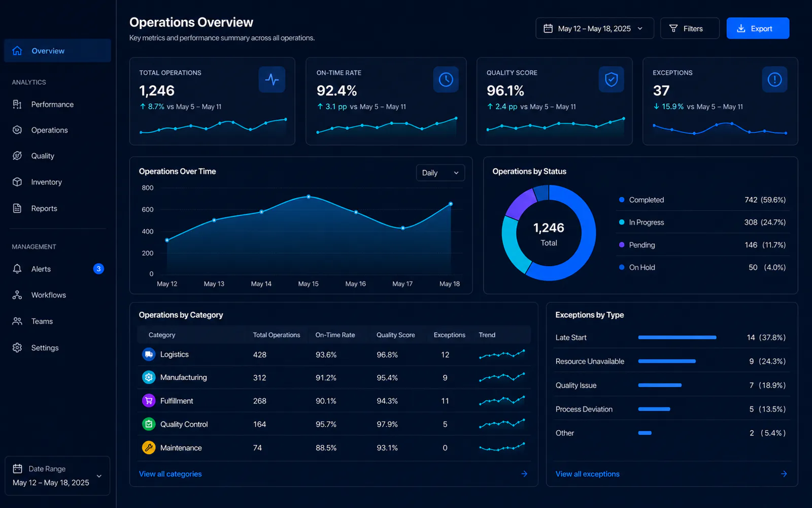Screen dimensions: 812x508
Task: Click the Performance chart icon
Action: pos(17,104)
